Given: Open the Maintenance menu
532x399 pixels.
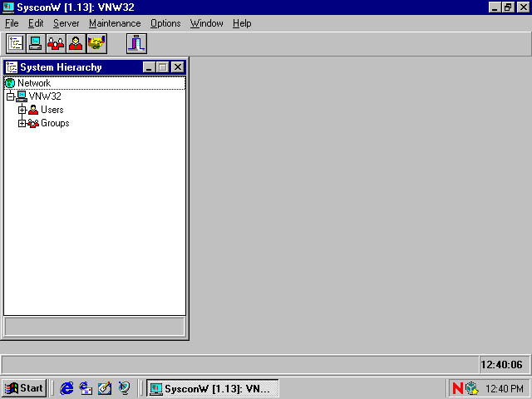Looking at the screenshot, I should [115, 23].
